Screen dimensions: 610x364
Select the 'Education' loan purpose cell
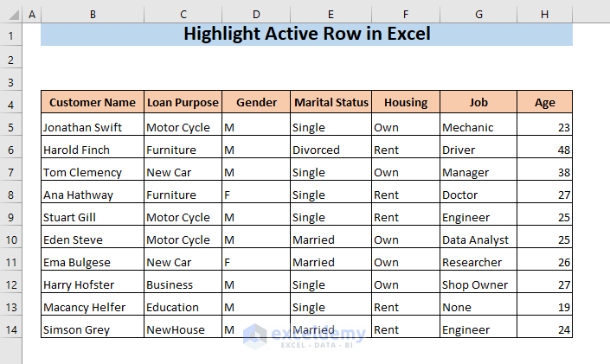[183, 307]
